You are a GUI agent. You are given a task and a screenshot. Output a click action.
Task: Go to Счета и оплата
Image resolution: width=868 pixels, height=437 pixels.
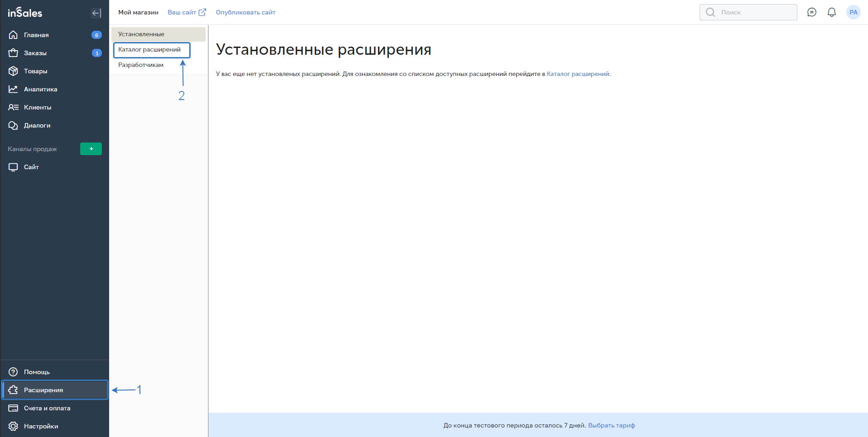click(x=55, y=408)
